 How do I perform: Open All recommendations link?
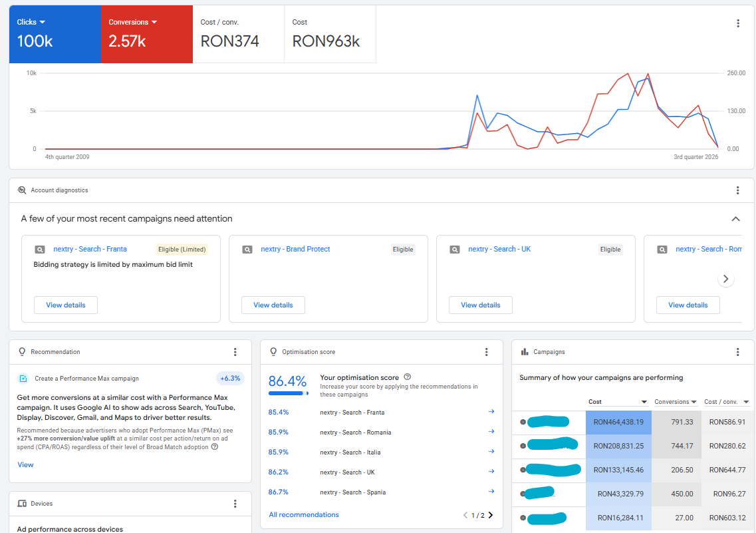304,514
